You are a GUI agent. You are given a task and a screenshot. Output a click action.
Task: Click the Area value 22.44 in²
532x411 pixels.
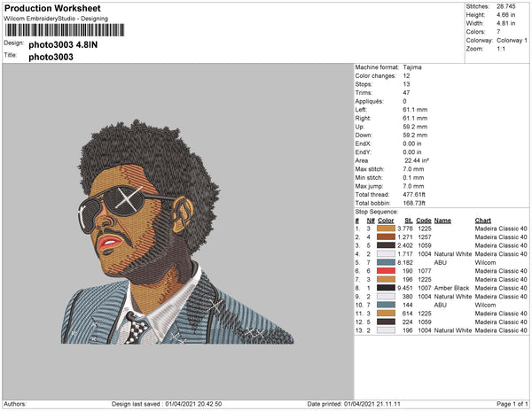417,160
